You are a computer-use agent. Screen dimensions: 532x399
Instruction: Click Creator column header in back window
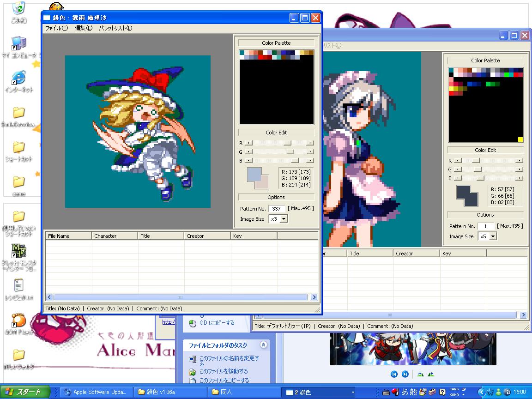click(417, 254)
